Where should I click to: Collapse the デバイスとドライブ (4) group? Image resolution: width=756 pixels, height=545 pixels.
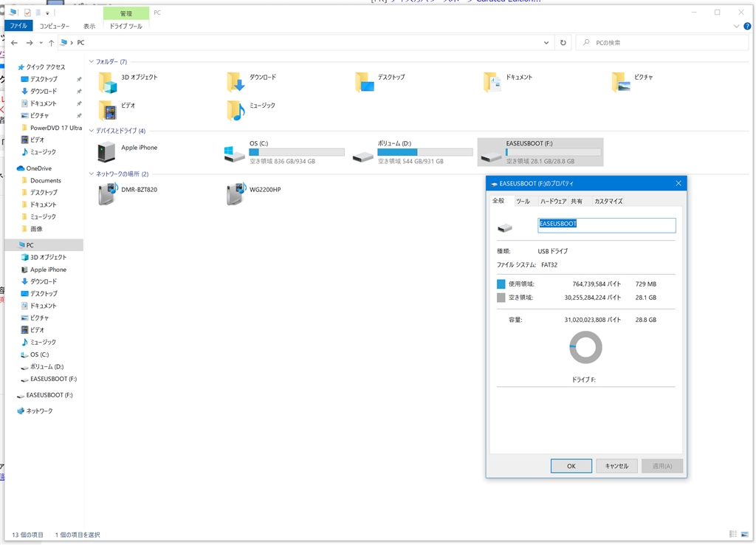tap(91, 131)
